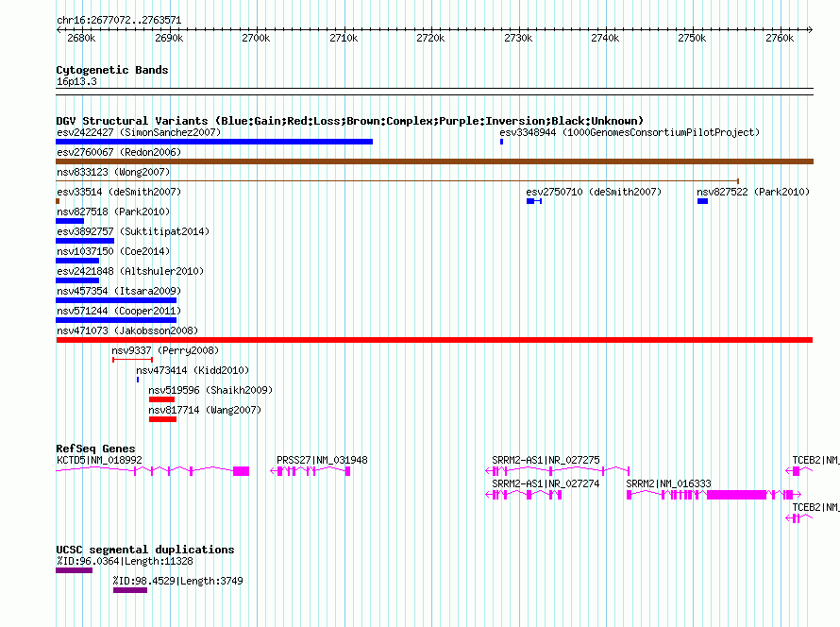
Task: Click the DGV Structural Variants track title
Action: (349, 121)
